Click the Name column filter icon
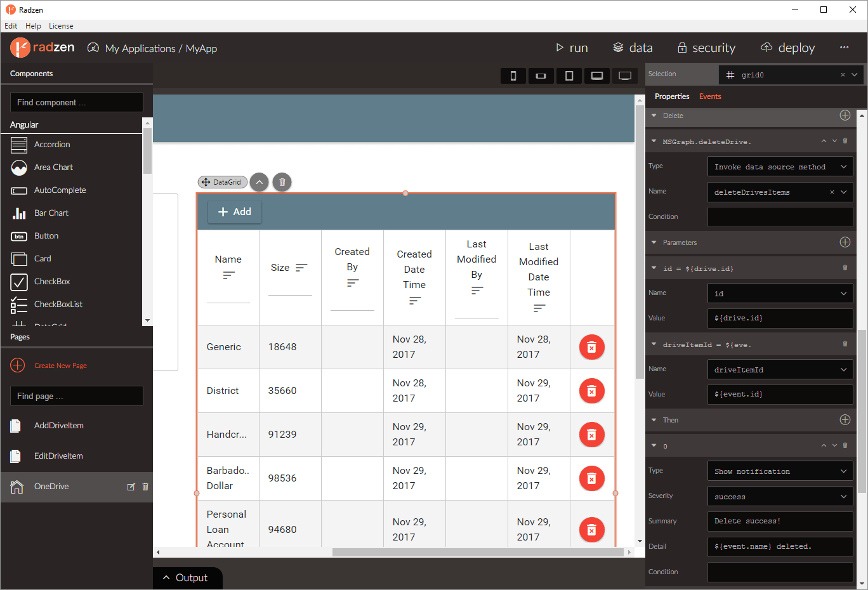This screenshot has height=590, width=868. pos(228,275)
